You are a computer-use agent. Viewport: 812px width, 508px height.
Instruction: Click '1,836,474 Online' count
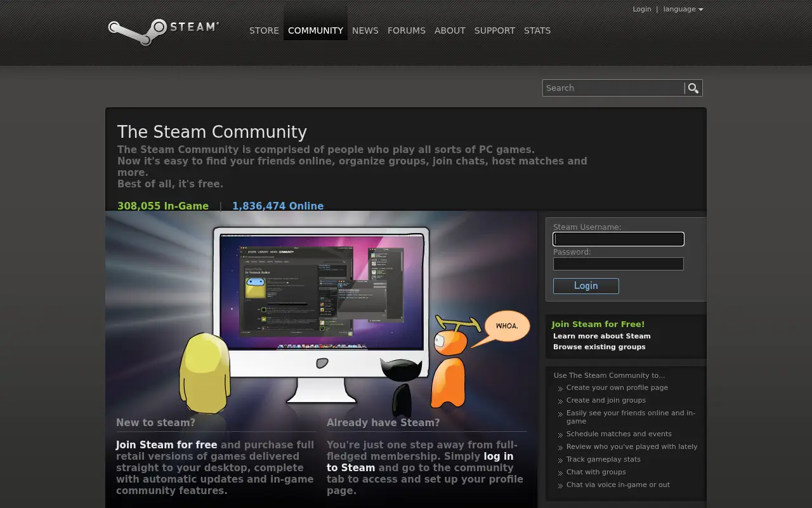[x=278, y=206]
